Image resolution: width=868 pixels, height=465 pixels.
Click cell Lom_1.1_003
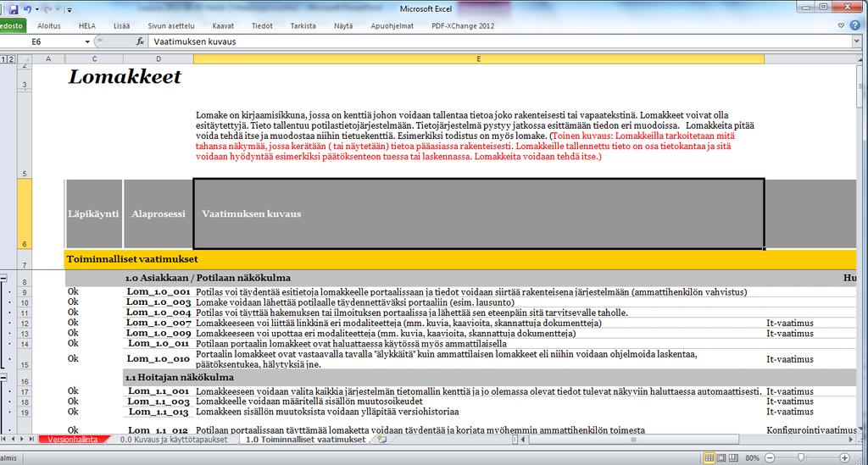(x=159, y=401)
